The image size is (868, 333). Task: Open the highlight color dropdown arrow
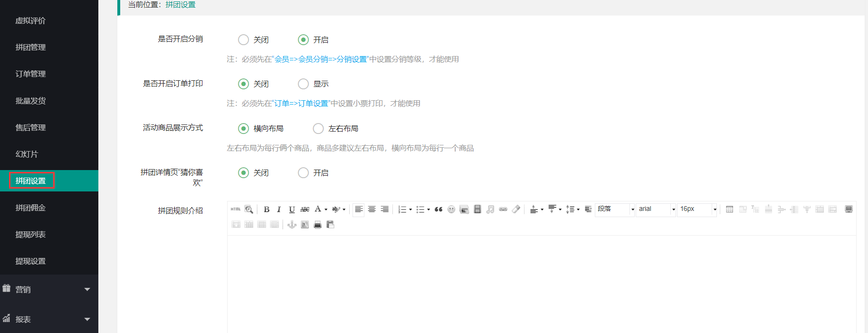tap(344, 209)
